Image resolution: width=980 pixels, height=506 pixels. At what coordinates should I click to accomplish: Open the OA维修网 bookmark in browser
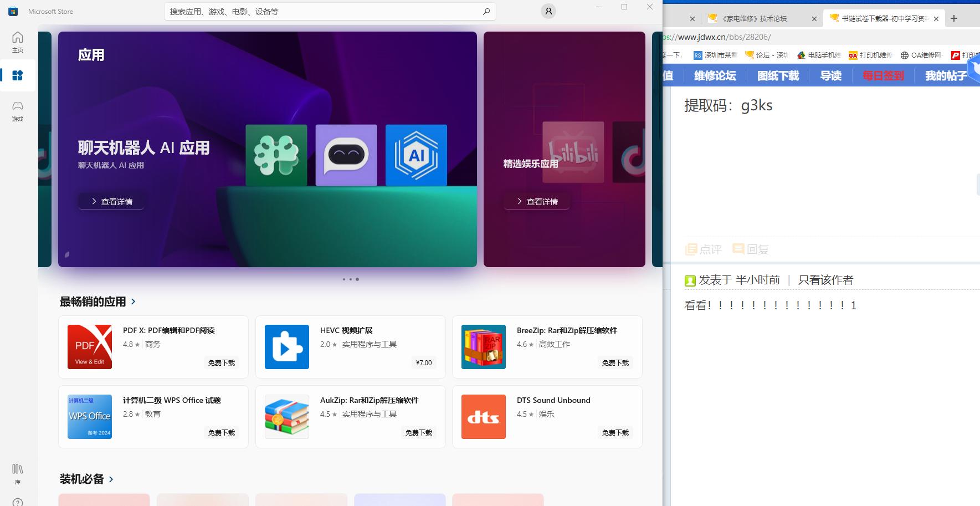click(x=921, y=55)
